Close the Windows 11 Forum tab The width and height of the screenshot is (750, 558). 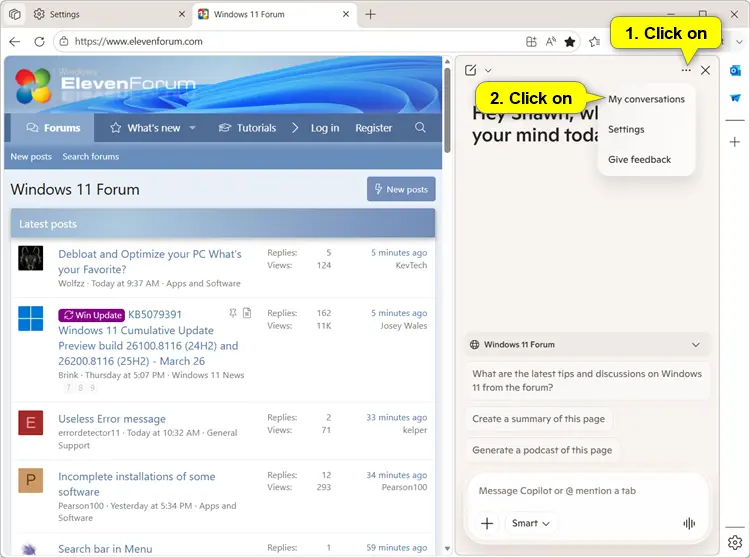pyautogui.click(x=346, y=14)
